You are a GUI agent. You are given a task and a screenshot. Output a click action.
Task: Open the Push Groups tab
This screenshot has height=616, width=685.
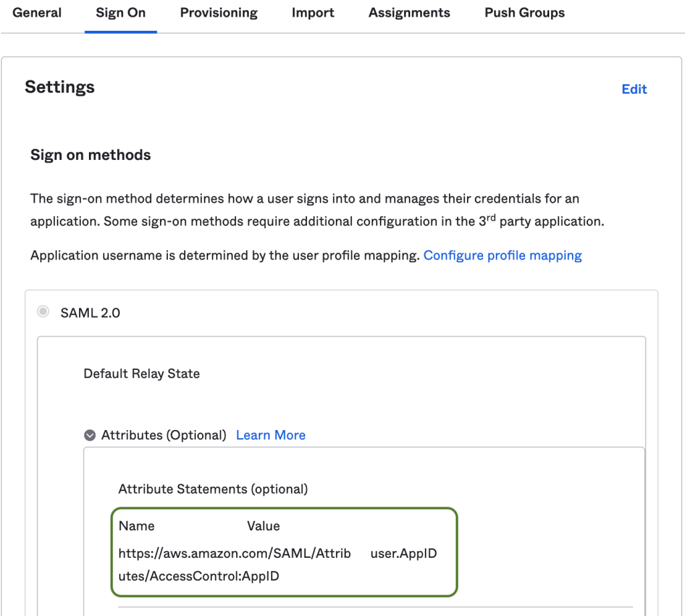pos(524,13)
